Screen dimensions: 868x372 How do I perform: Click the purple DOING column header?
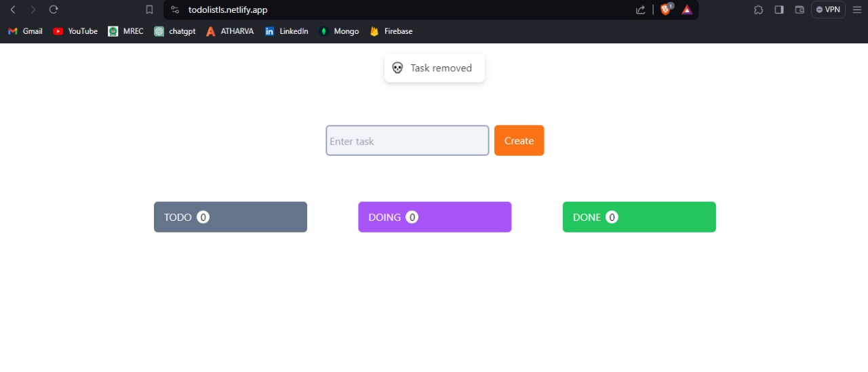[435, 217]
